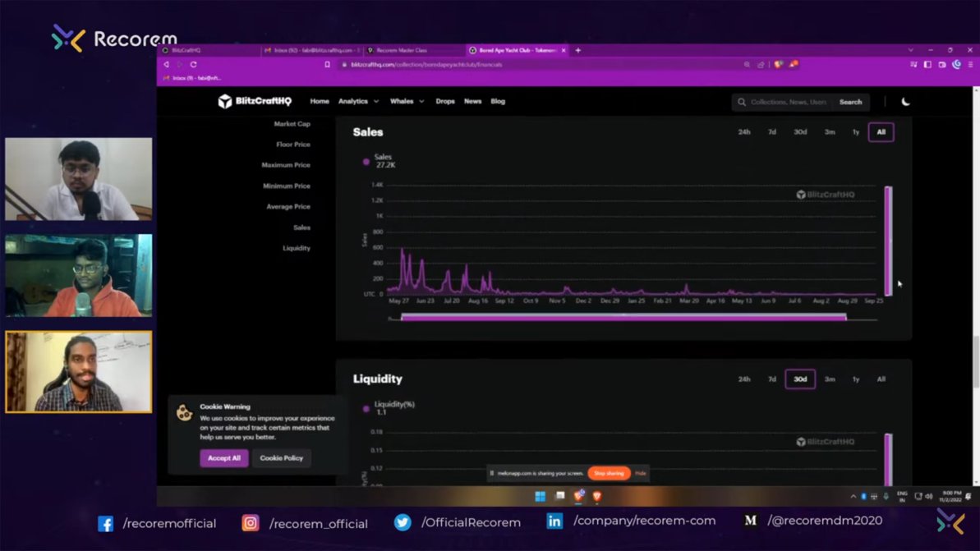Set Sales chart range to 1y
This screenshot has width=980, height=551.
(x=856, y=132)
